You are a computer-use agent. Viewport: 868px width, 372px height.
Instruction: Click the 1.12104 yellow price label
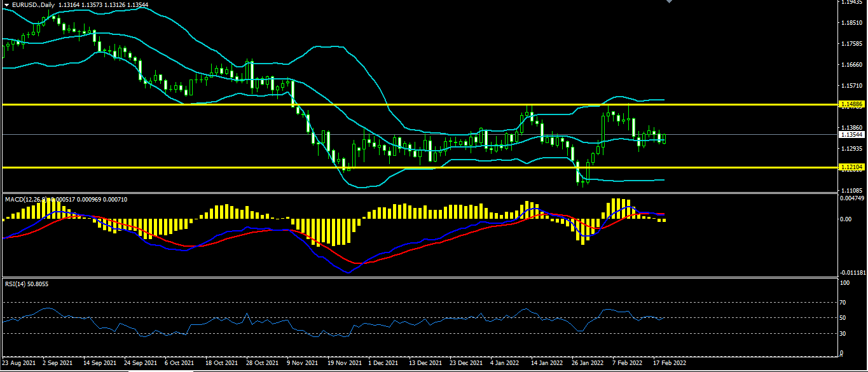pyautogui.click(x=851, y=167)
